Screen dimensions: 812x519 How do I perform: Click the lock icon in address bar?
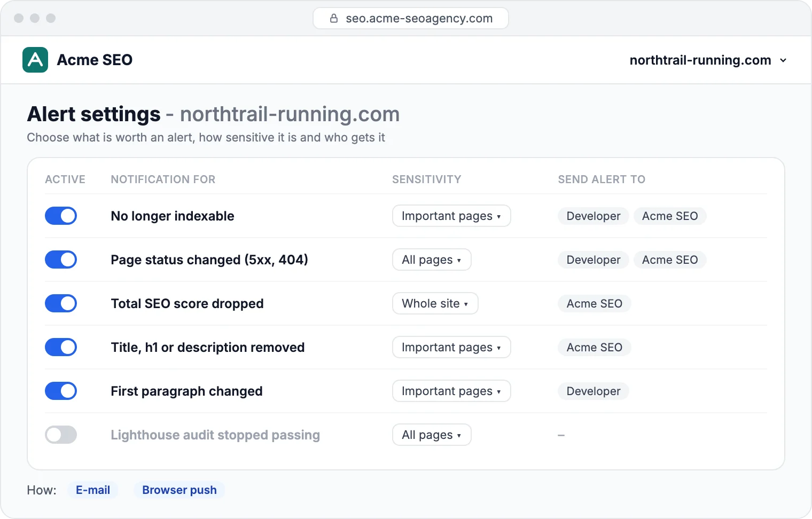pos(334,18)
